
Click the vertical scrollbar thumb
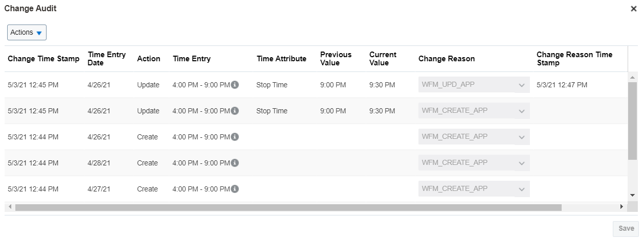pos(632,121)
